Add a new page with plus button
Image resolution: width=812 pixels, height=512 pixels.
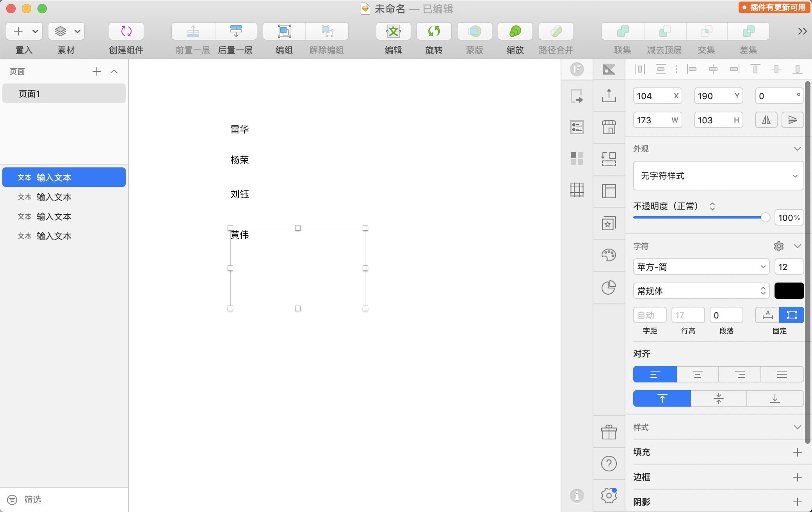click(x=97, y=71)
